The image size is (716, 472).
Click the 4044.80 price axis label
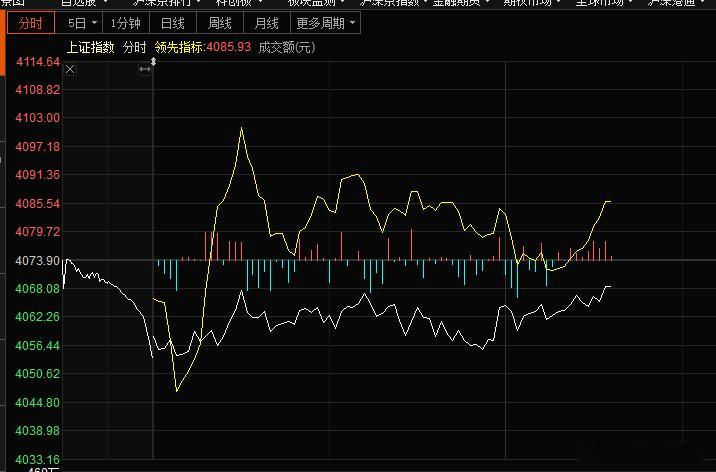[x=38, y=403]
